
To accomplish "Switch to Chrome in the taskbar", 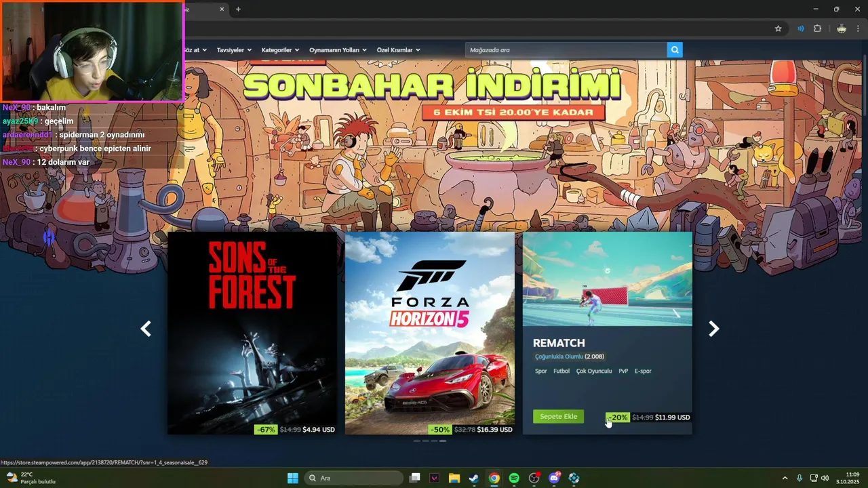I will (494, 478).
